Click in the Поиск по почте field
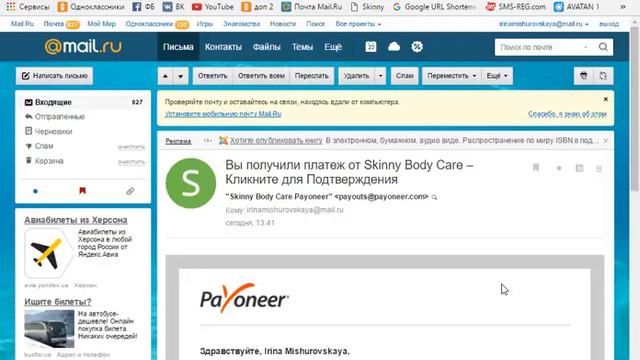This screenshot has width=640, height=360. point(539,47)
